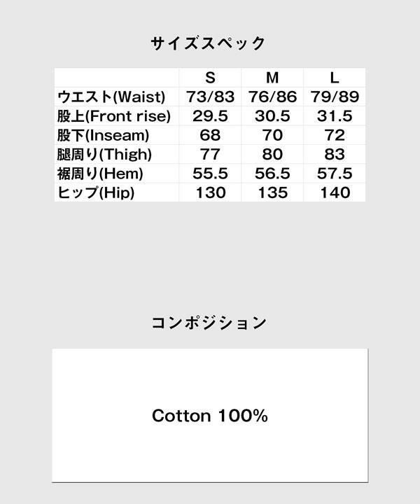Click the 股上(Front rise) row label
420x504 pixels.
[115, 116]
